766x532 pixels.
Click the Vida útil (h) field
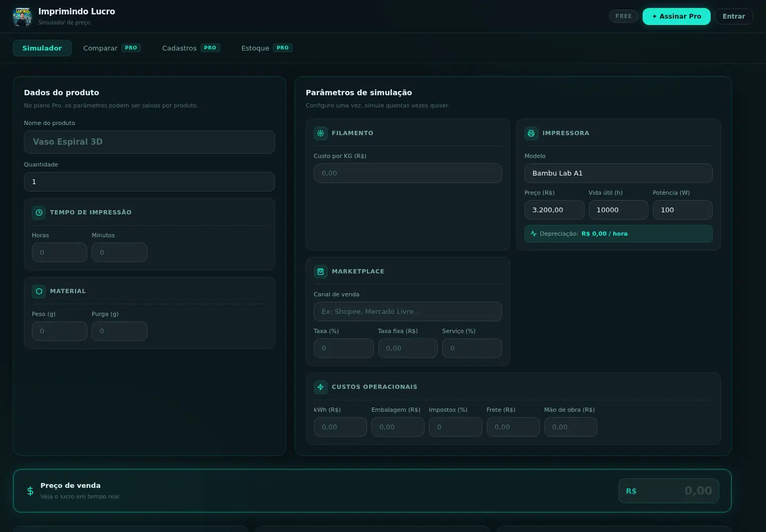coord(619,210)
